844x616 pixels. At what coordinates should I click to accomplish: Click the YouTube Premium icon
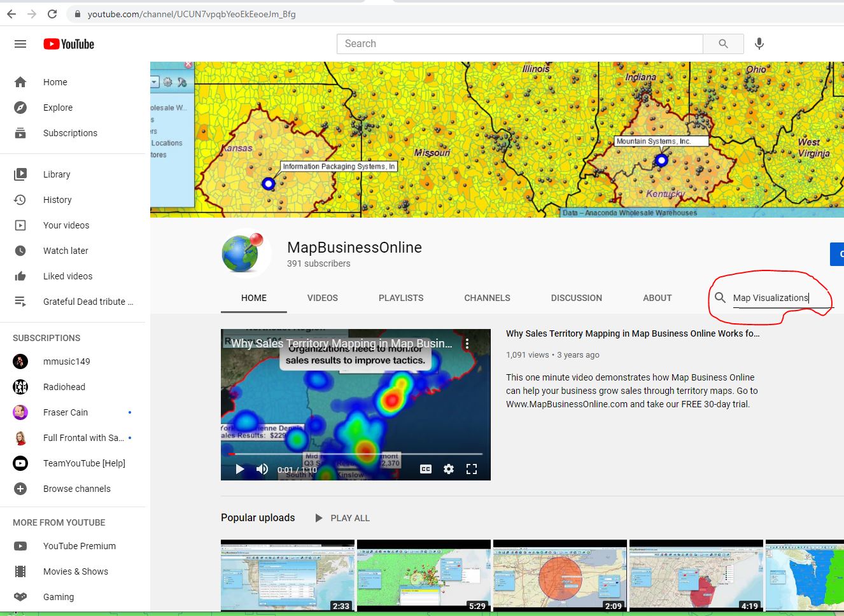pyautogui.click(x=20, y=546)
